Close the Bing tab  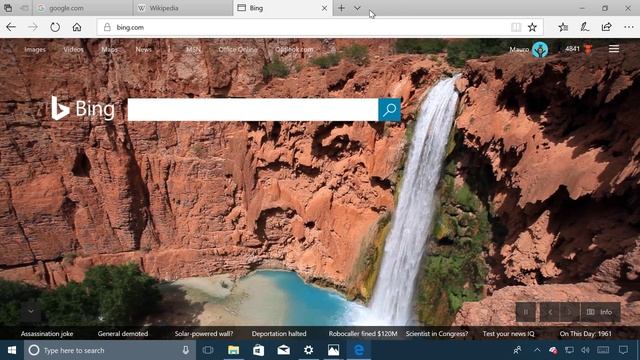324,8
